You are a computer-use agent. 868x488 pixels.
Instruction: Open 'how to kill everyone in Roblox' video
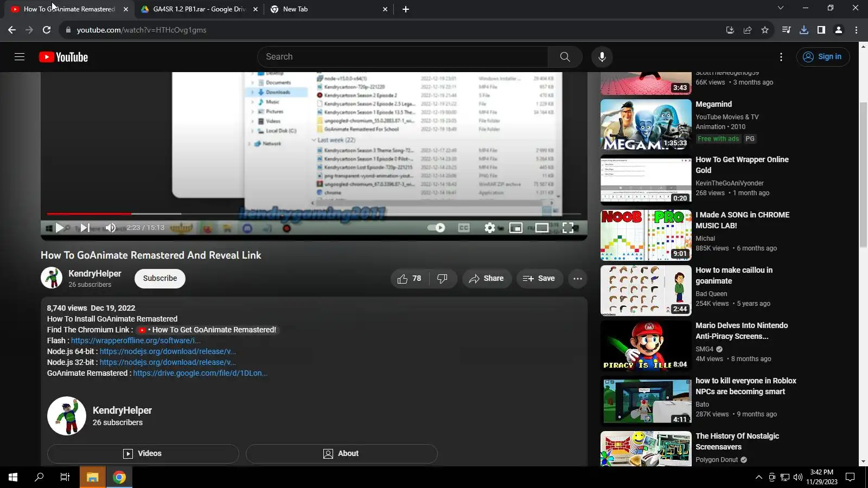pos(746,386)
